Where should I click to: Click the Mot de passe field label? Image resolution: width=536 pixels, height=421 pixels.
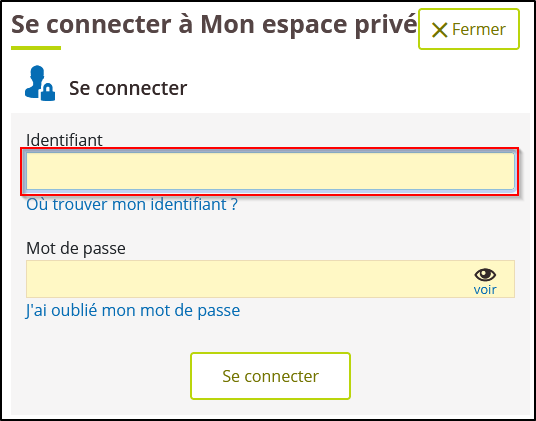pyautogui.click(x=76, y=248)
